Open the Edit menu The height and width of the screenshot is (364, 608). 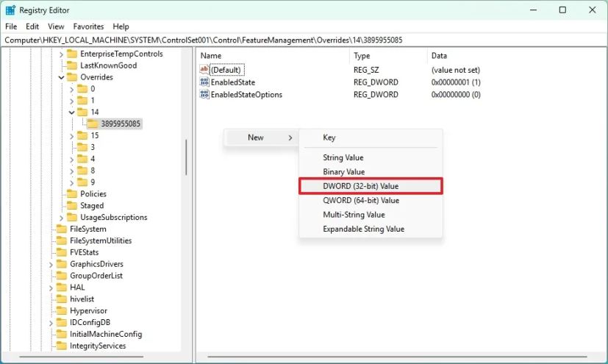(32, 26)
